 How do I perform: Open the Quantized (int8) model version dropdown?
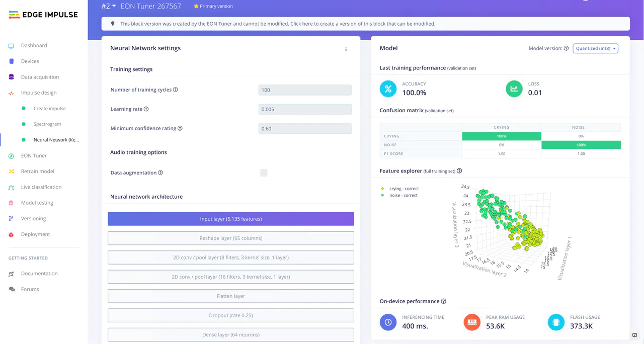pyautogui.click(x=595, y=48)
